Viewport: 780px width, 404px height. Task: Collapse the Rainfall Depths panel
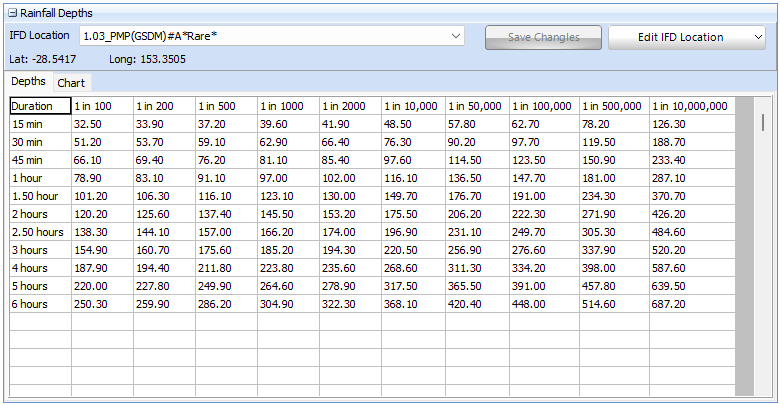coord(12,13)
